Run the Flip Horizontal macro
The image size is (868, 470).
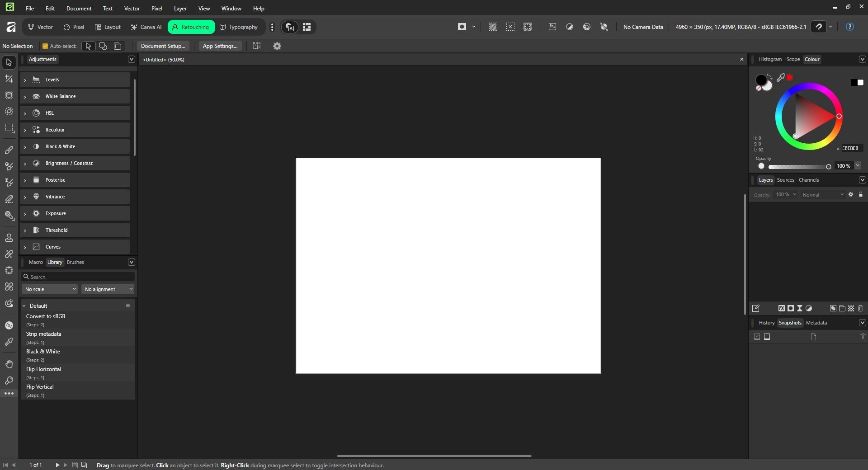[43, 369]
